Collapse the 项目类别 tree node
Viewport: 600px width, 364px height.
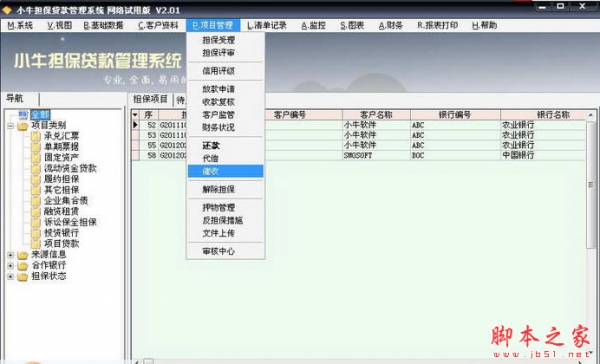[10, 126]
